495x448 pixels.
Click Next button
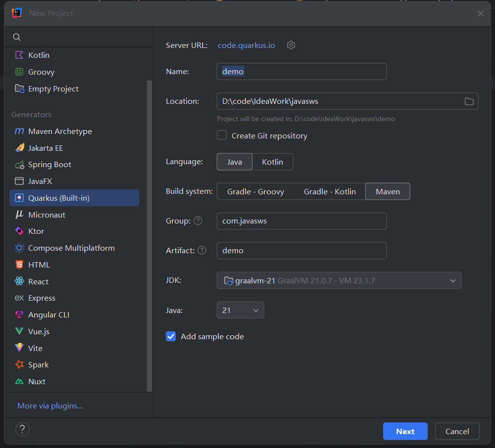tap(405, 431)
